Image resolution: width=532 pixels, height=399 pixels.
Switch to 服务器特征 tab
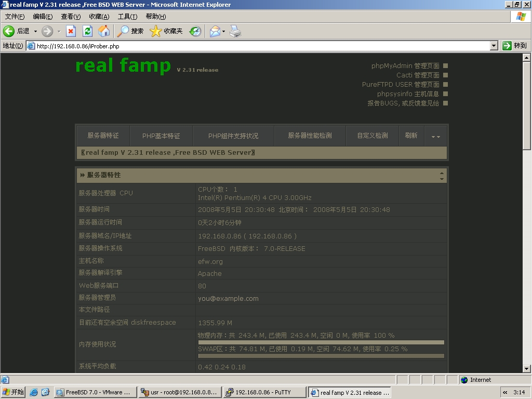[103, 136]
